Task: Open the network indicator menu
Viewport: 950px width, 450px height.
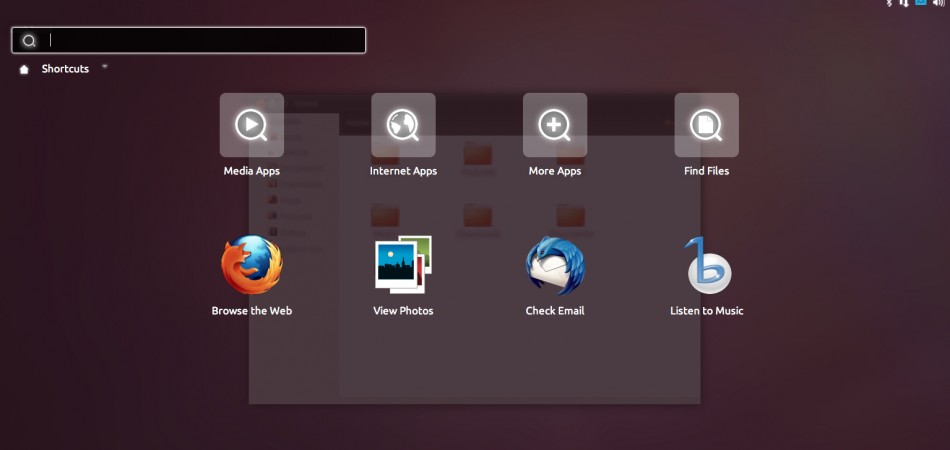Action: [x=904, y=4]
